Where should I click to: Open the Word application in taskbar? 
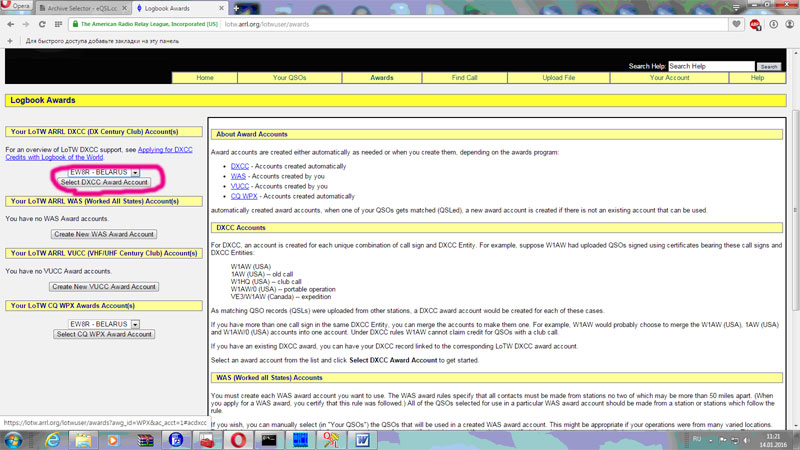362,440
